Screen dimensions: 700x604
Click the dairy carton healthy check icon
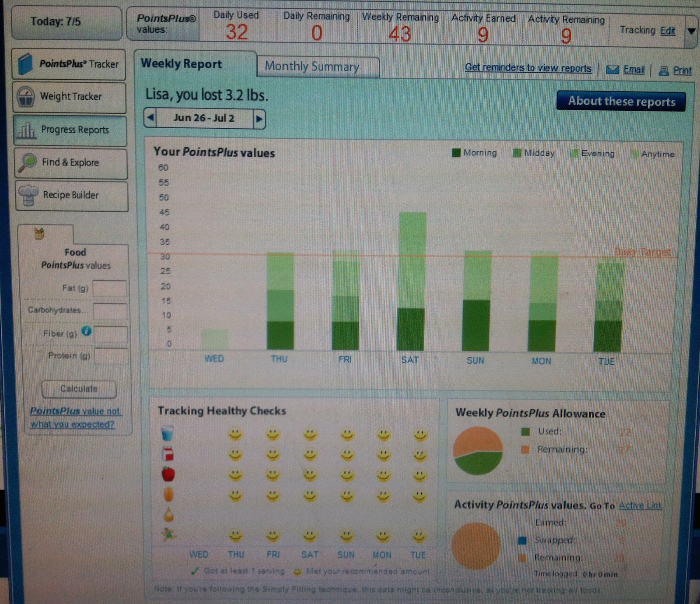coord(168,454)
